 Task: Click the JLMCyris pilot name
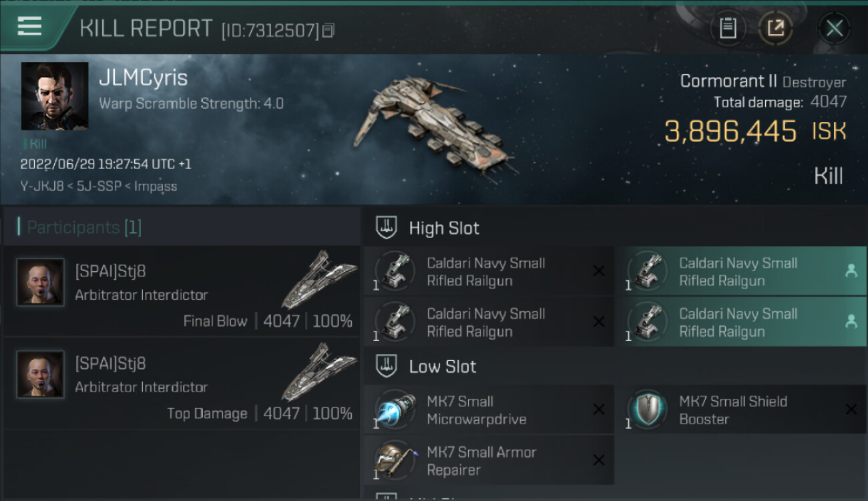(x=143, y=78)
